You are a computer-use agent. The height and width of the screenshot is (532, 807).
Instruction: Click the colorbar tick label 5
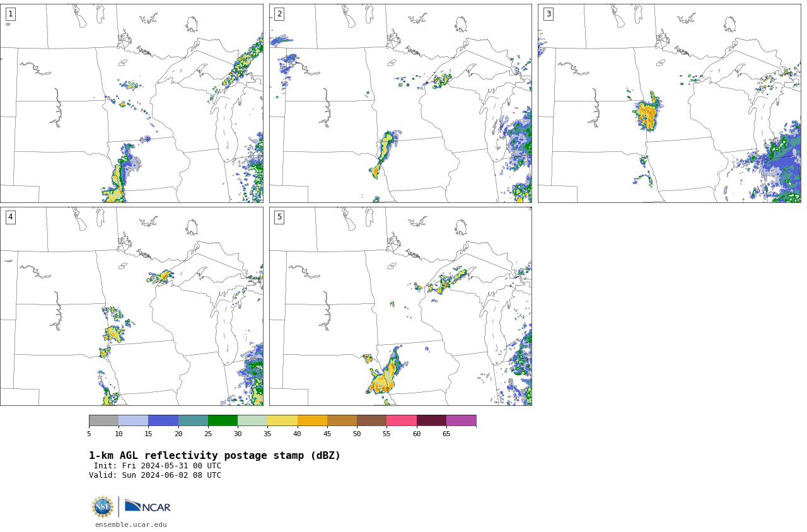point(89,434)
